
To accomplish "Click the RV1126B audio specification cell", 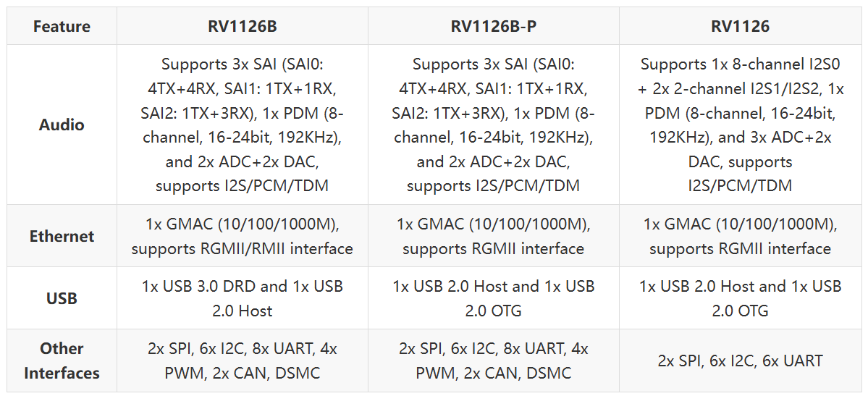I will pyautogui.click(x=242, y=125).
